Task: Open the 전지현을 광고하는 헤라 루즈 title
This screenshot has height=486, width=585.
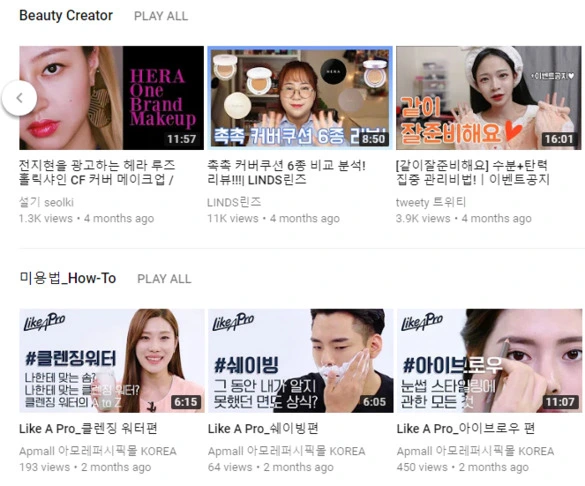Action: 97,172
